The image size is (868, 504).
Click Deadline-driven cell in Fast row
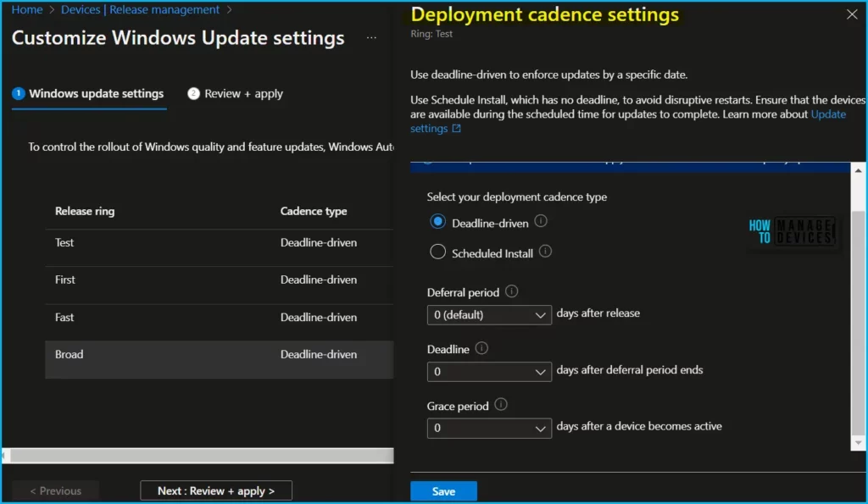coord(319,317)
